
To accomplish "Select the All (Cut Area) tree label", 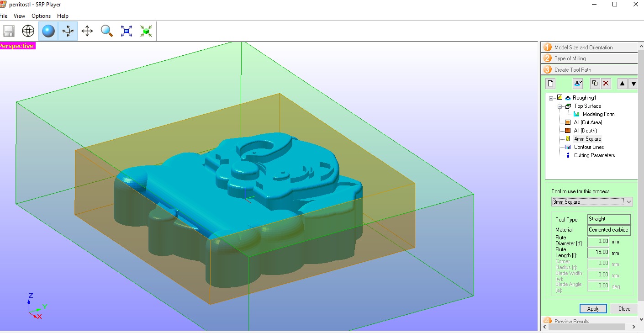I will coord(588,122).
